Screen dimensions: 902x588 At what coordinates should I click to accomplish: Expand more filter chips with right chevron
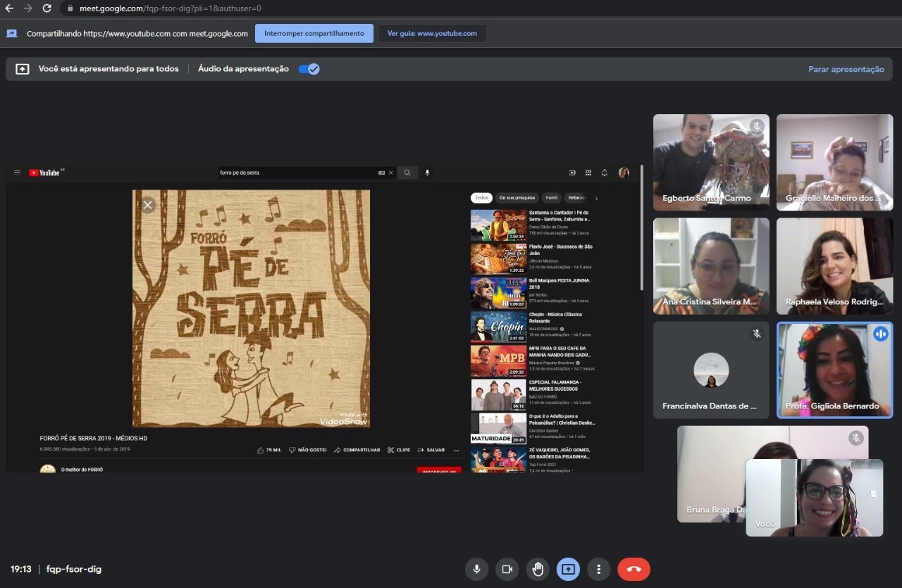click(596, 199)
